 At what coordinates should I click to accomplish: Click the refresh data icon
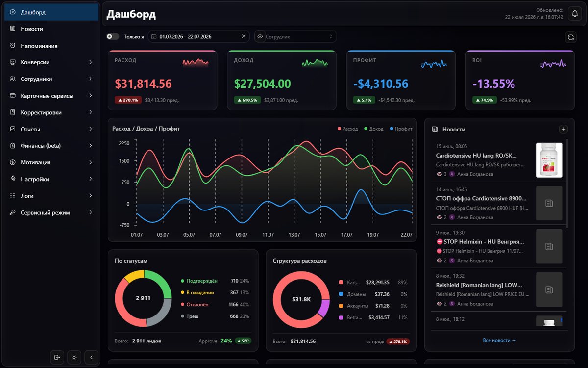click(x=570, y=37)
